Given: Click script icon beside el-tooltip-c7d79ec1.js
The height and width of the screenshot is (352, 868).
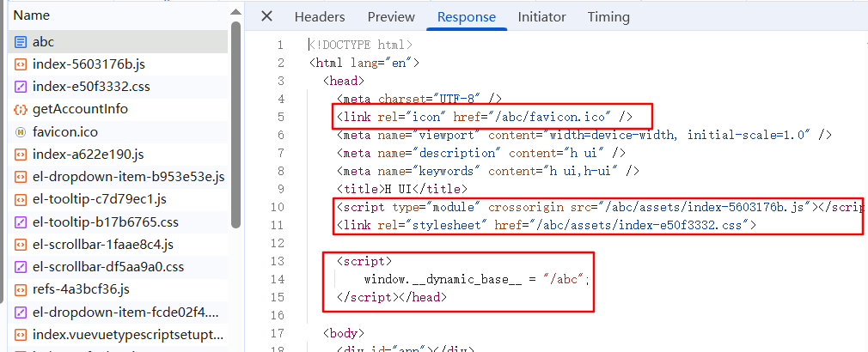Looking at the screenshot, I should coord(21,199).
